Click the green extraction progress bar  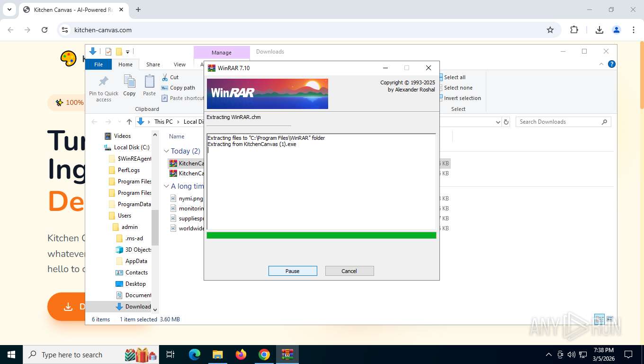pyautogui.click(x=322, y=236)
